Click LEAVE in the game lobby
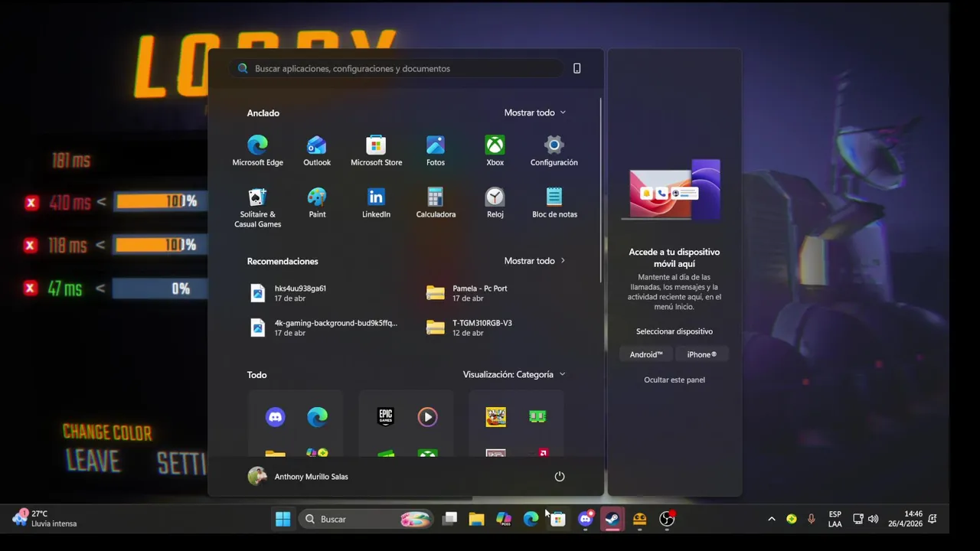 point(93,461)
